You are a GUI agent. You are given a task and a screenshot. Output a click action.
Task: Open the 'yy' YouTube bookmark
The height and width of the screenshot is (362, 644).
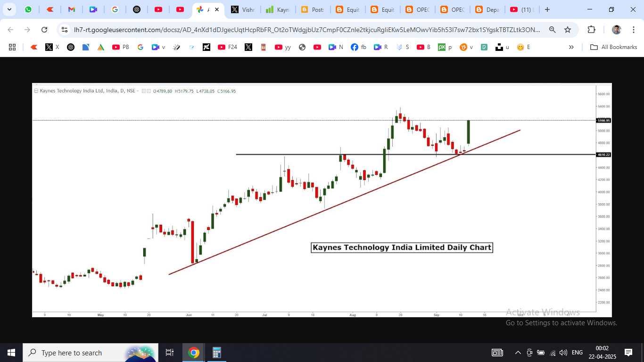(283, 47)
